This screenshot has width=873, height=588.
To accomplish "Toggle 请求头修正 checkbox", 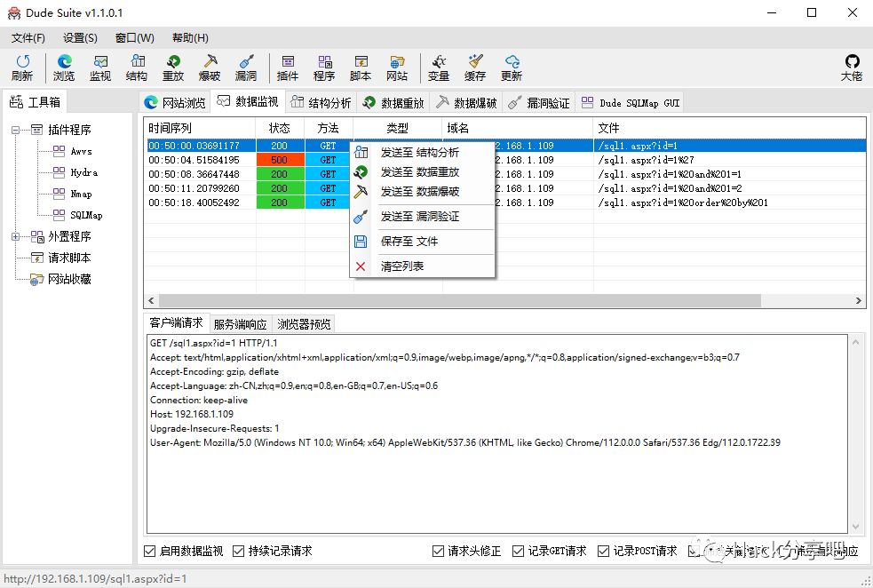I will [438, 551].
